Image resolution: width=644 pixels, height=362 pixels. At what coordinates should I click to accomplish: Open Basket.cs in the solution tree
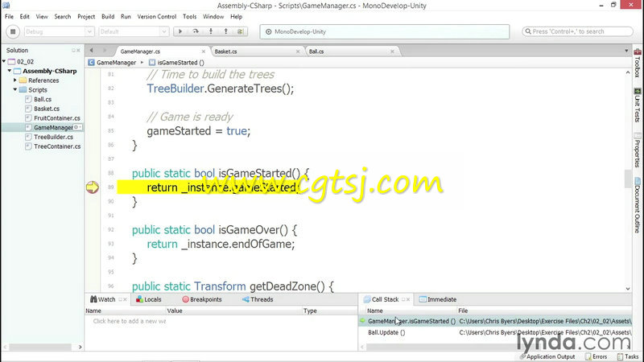click(x=47, y=109)
